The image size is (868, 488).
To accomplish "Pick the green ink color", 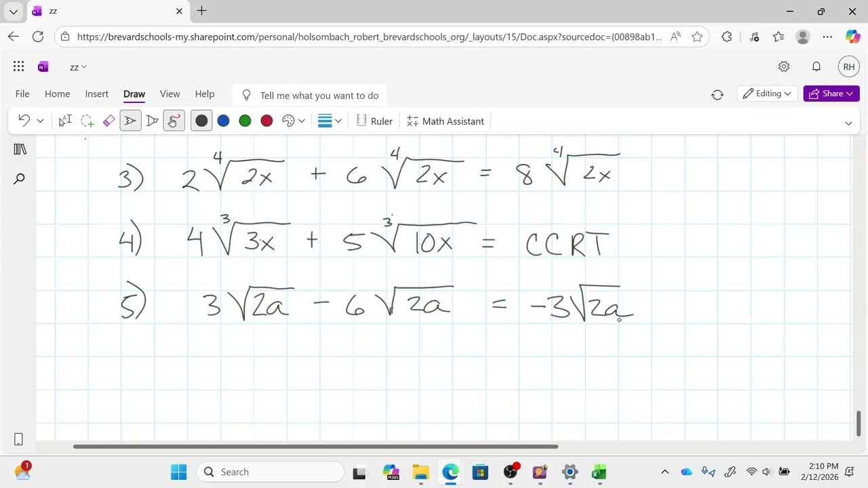I will coord(245,121).
